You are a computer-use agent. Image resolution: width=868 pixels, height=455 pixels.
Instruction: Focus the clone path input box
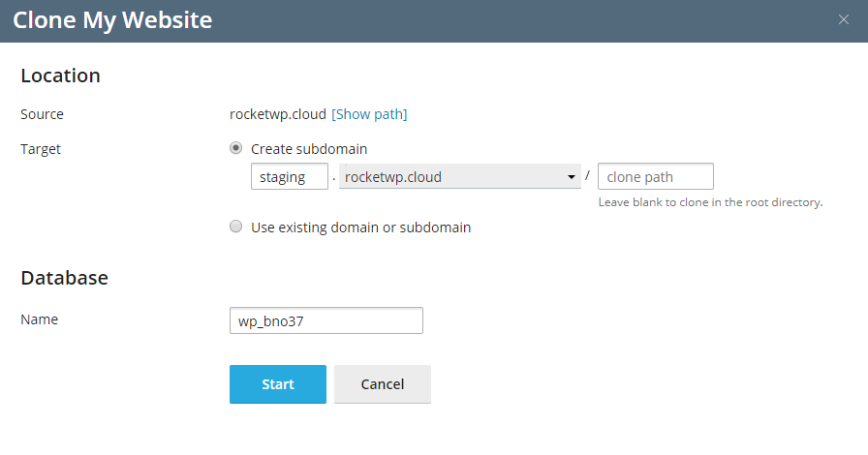coord(656,176)
